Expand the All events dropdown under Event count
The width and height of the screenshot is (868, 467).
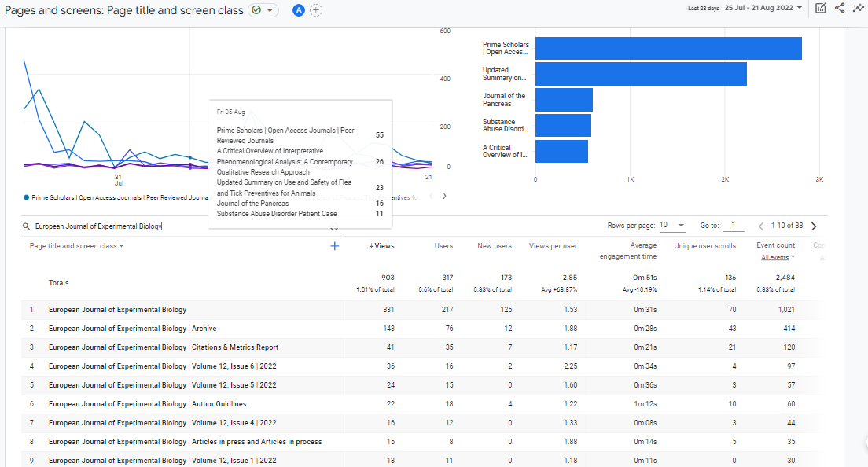point(778,257)
